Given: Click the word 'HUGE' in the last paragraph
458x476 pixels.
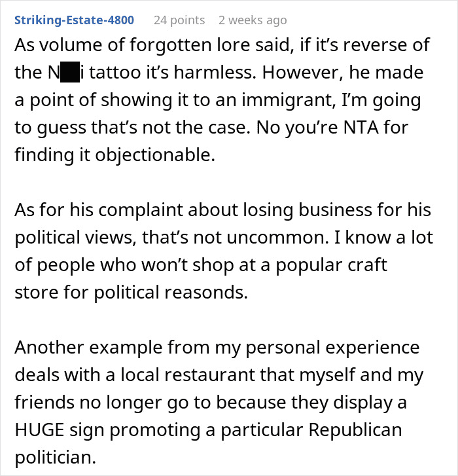Looking at the screenshot, I should [39, 430].
